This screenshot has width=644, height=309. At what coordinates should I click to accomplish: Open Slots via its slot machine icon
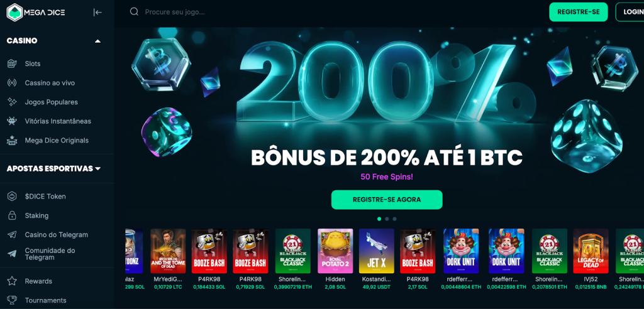13,63
